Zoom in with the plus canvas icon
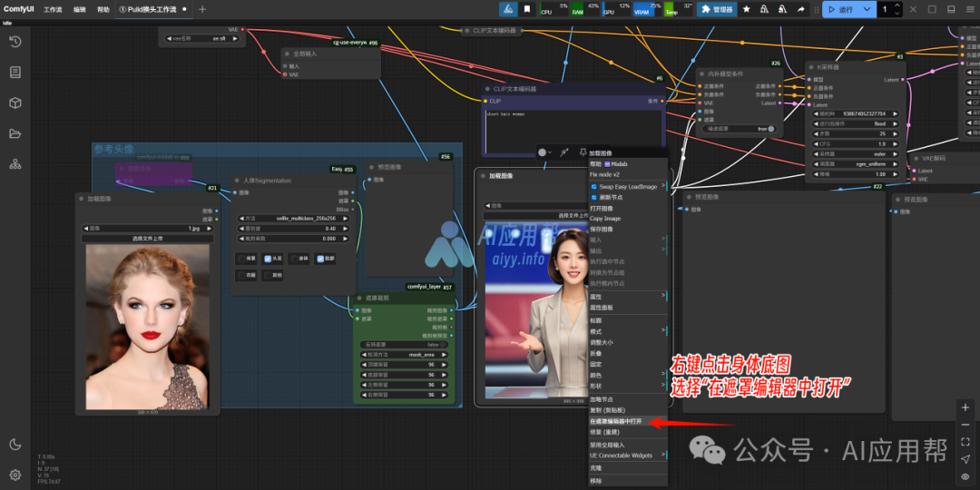Screen dimensions: 980x490 click(x=965, y=407)
